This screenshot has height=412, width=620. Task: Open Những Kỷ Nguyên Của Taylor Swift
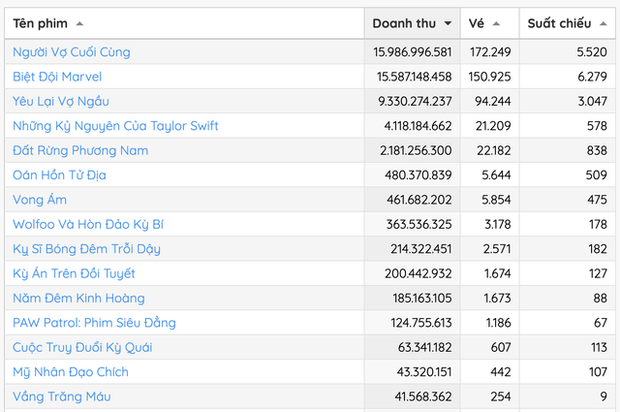tap(115, 126)
